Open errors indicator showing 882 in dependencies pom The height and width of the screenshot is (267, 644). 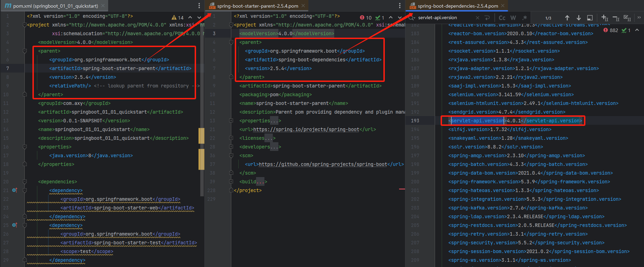pos(611,30)
